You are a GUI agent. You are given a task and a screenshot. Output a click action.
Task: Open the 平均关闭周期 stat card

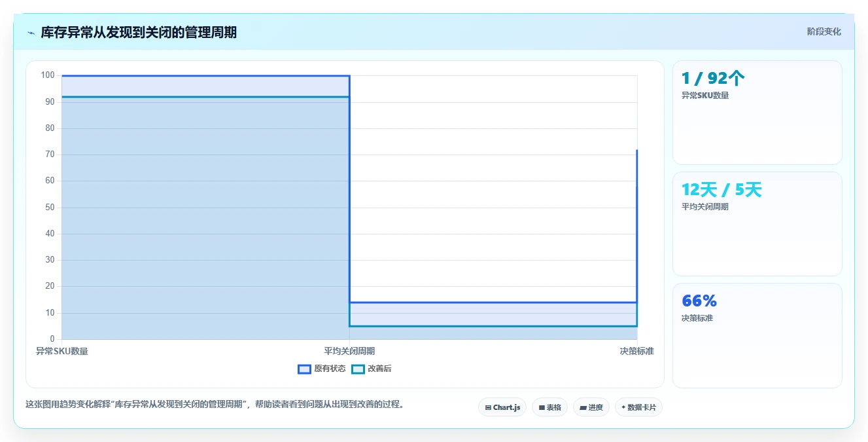pyautogui.click(x=757, y=224)
